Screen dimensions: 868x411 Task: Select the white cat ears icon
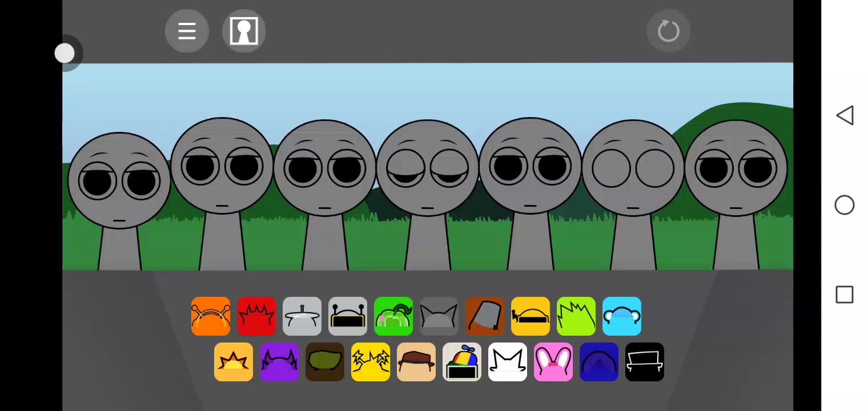[x=508, y=362]
